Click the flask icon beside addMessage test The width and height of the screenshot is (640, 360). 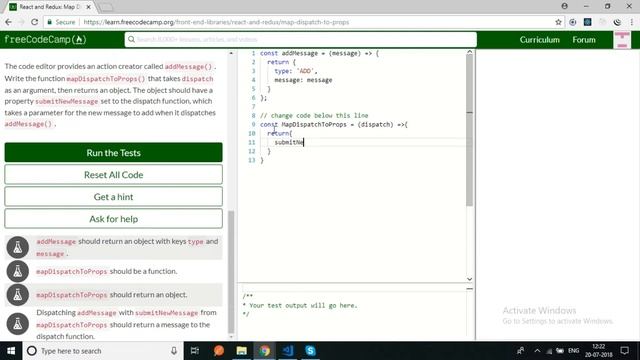pyautogui.click(x=18, y=247)
